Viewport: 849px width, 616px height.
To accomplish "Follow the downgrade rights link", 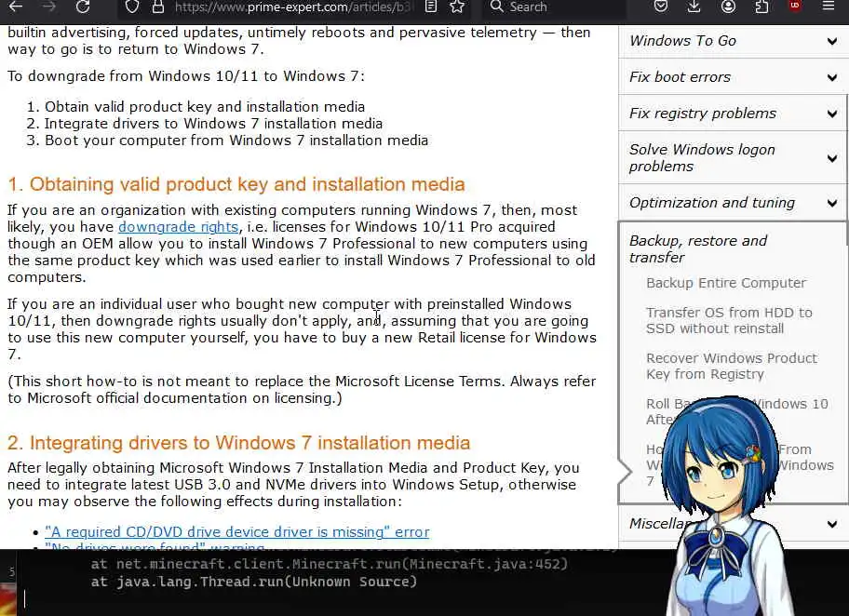I will (x=178, y=227).
